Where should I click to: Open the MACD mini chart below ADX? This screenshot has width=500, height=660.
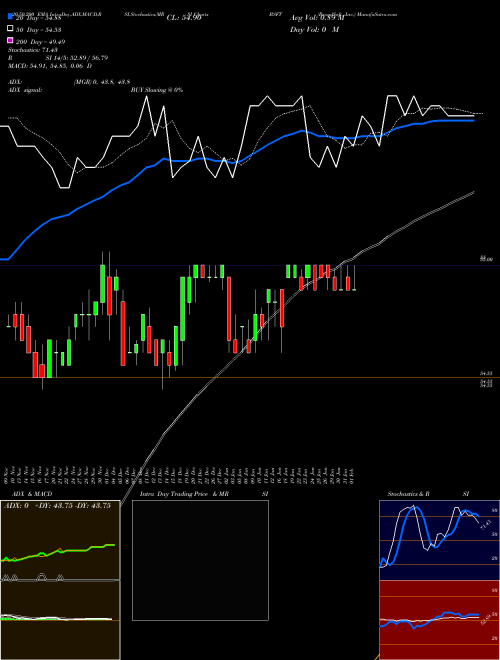click(x=60, y=620)
